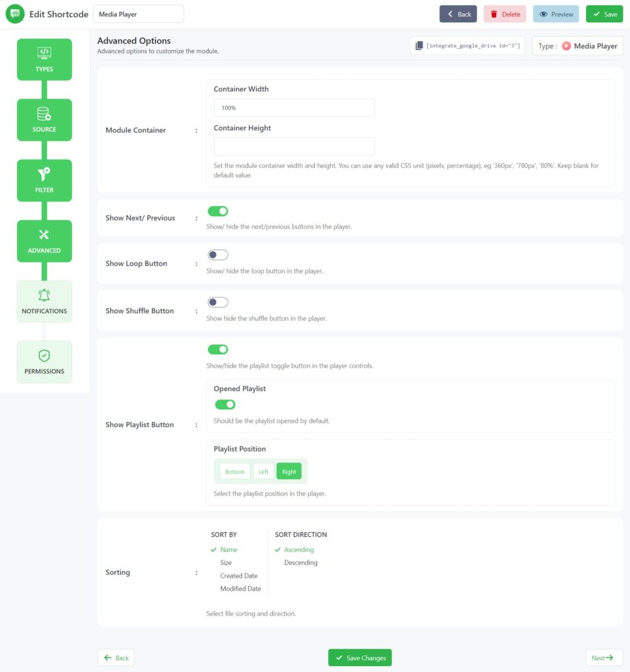Image resolution: width=630 pixels, height=672 pixels.
Task: Enable the Show Loop Button switch
Action: 218,255
